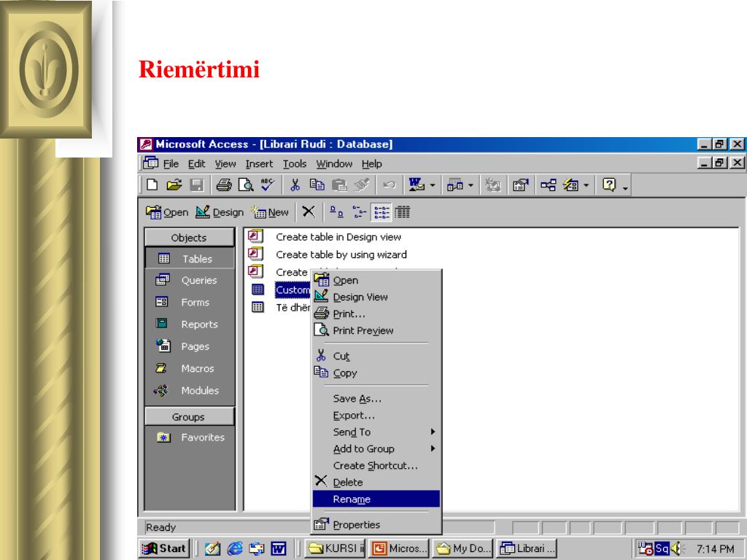This screenshot has height=560, width=747.
Task: Choose Print Preview in the context menu
Action: coord(376,330)
